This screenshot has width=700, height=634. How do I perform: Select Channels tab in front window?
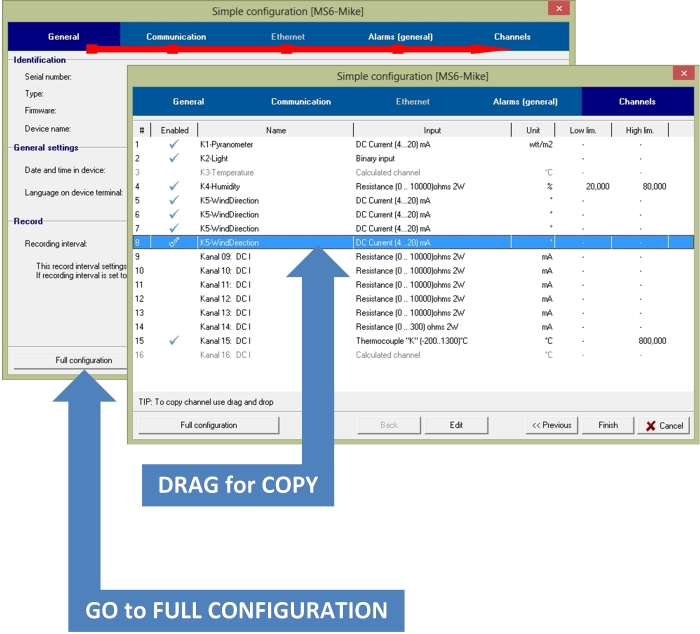tap(637, 102)
